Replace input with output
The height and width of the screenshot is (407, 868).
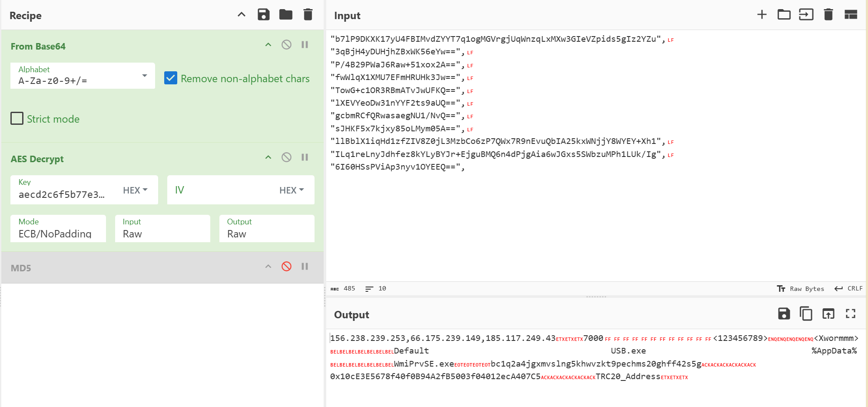(828, 314)
